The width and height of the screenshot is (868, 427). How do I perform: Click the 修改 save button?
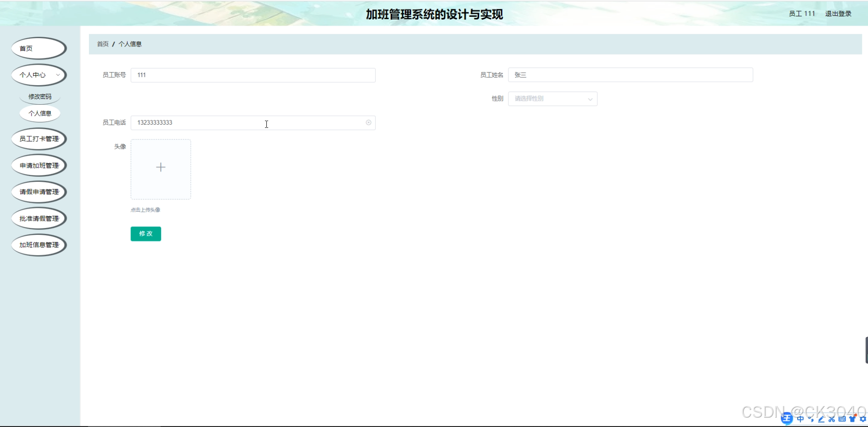coord(146,234)
